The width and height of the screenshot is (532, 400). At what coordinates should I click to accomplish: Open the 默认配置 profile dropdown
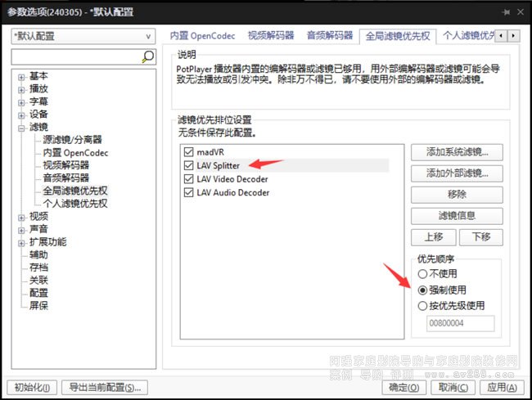click(x=83, y=37)
